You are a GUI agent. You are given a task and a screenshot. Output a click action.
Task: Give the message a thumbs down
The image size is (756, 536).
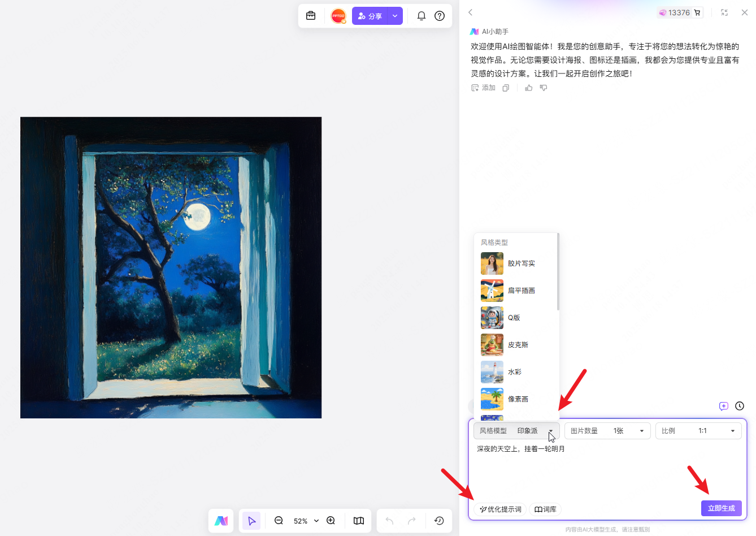pyautogui.click(x=544, y=88)
